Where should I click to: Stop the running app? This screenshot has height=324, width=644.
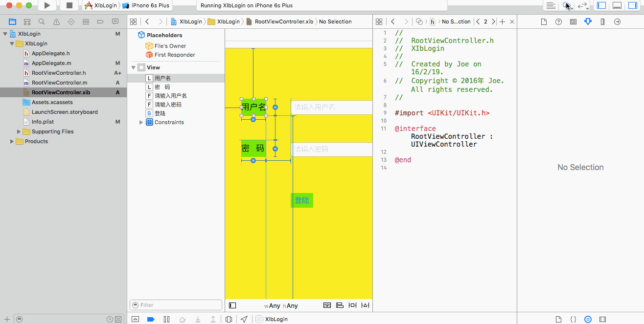point(69,5)
